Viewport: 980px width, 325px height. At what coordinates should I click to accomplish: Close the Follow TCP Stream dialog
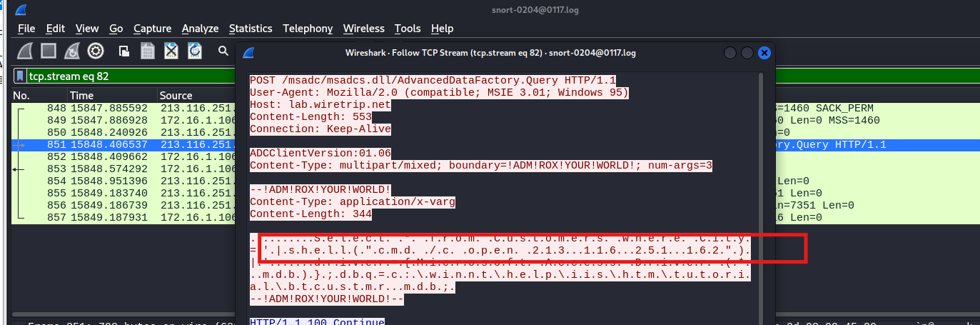tap(764, 53)
